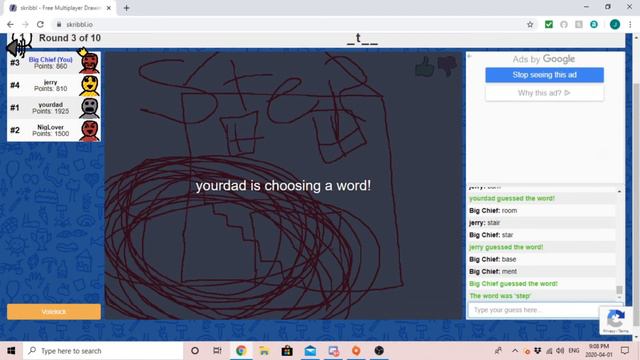Reload the skribbl.io page
640x360 pixels.
40,24
